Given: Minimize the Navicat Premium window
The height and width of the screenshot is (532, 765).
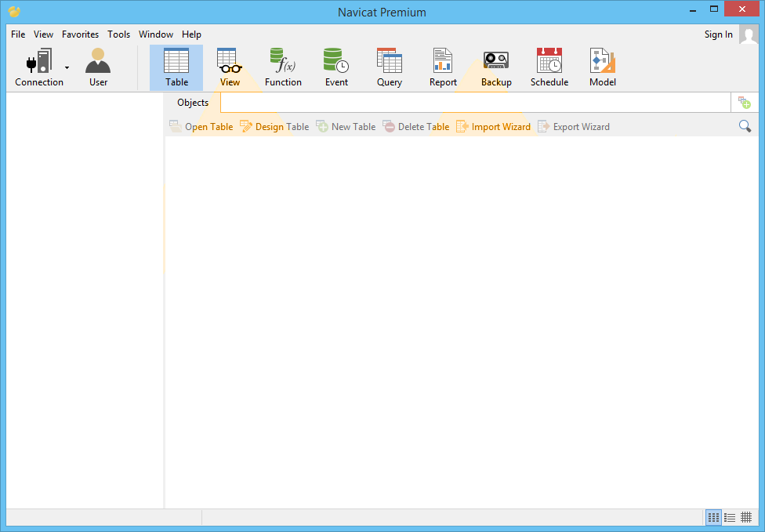Looking at the screenshot, I should pyautogui.click(x=692, y=9).
